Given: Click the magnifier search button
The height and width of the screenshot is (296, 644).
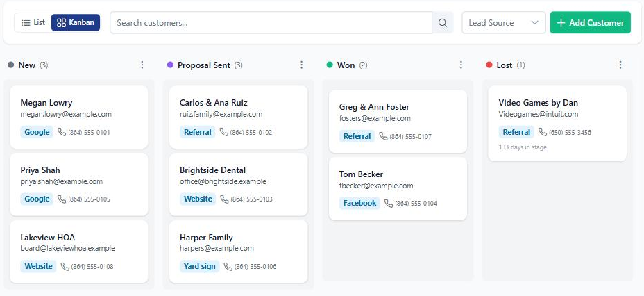Looking at the screenshot, I should pyautogui.click(x=443, y=23).
